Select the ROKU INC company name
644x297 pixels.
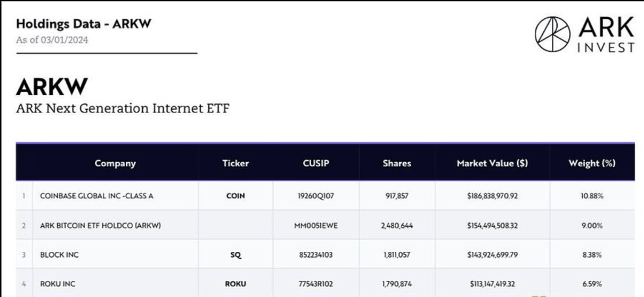[58, 284]
